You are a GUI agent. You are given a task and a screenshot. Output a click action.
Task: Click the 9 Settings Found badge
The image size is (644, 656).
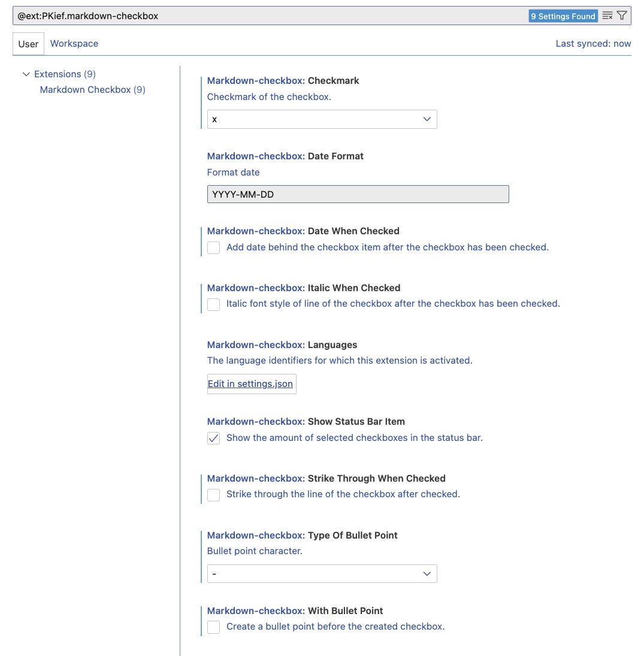563,16
